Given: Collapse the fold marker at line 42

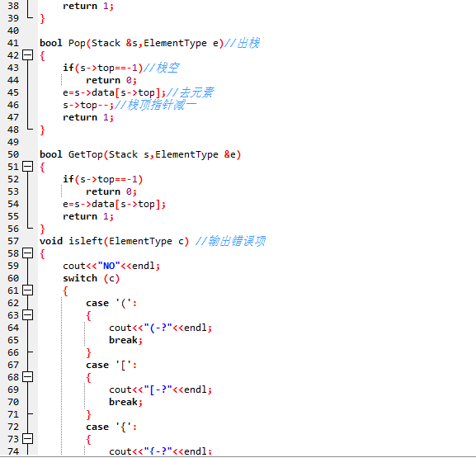Looking at the screenshot, I should click(x=27, y=55).
